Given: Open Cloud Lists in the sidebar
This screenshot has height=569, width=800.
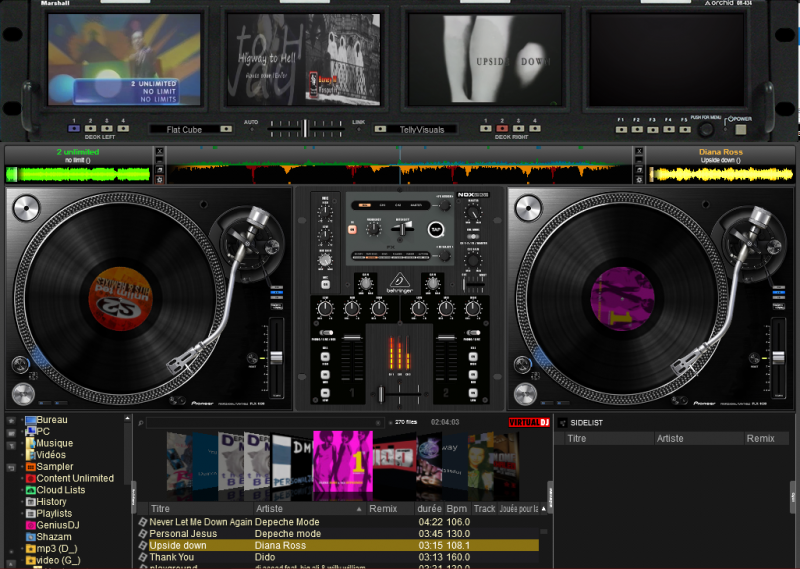Looking at the screenshot, I should [60, 490].
